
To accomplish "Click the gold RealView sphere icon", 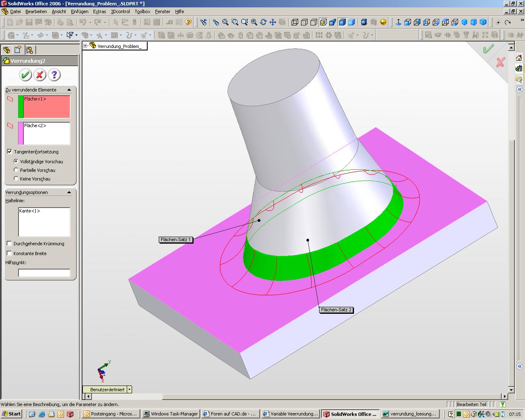I will click(383, 22).
